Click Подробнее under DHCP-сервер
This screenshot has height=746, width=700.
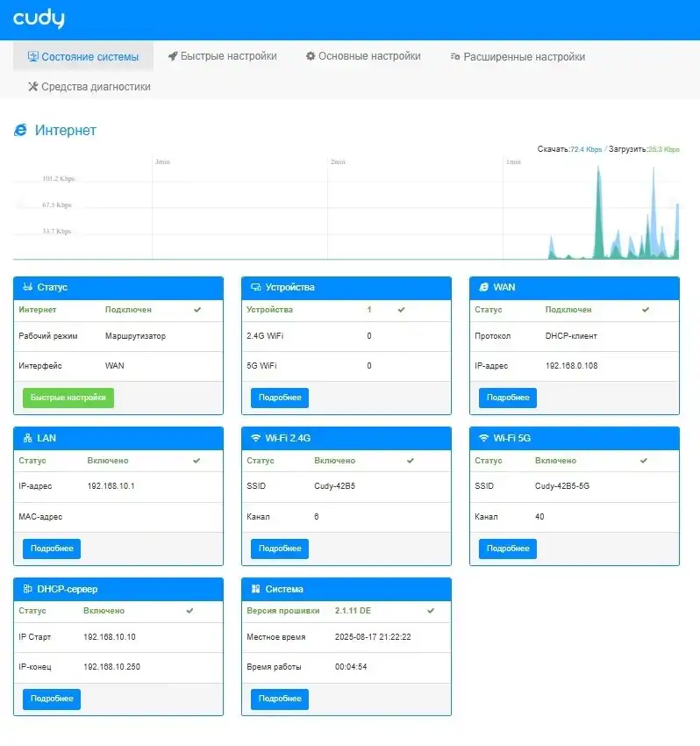[52, 699]
